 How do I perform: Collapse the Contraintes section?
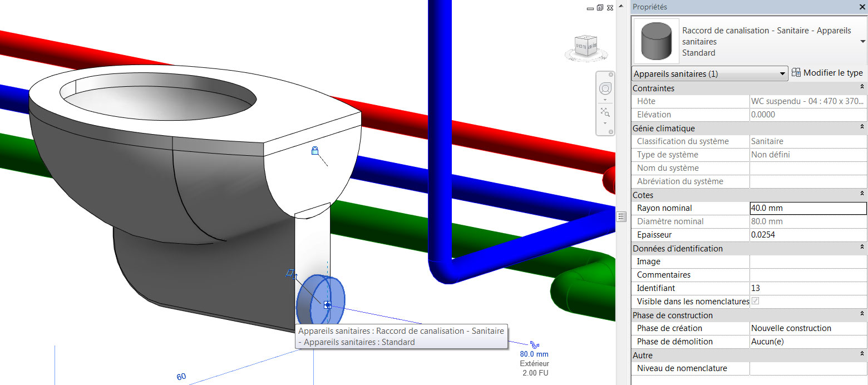[861, 87]
